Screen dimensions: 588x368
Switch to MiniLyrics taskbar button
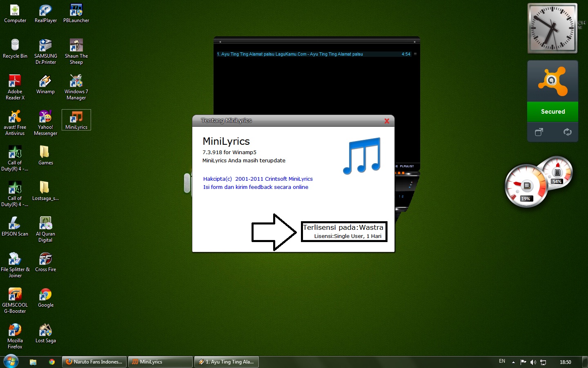[160, 362]
